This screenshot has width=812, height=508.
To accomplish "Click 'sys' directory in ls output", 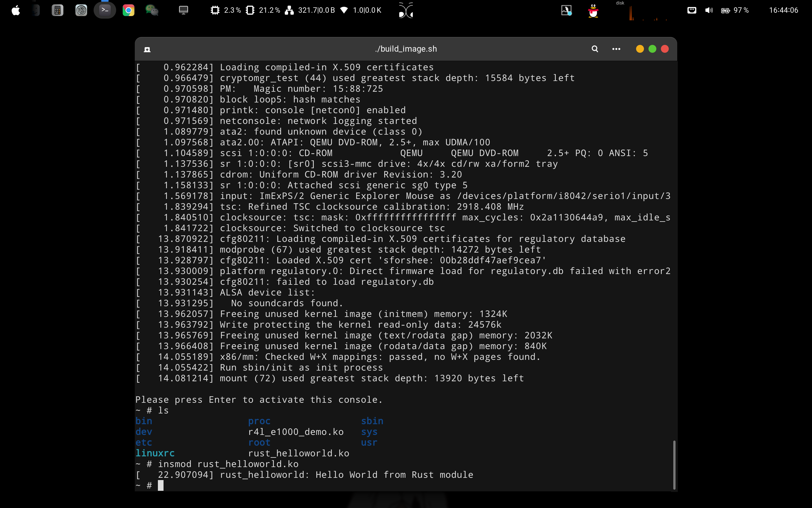I will (369, 432).
